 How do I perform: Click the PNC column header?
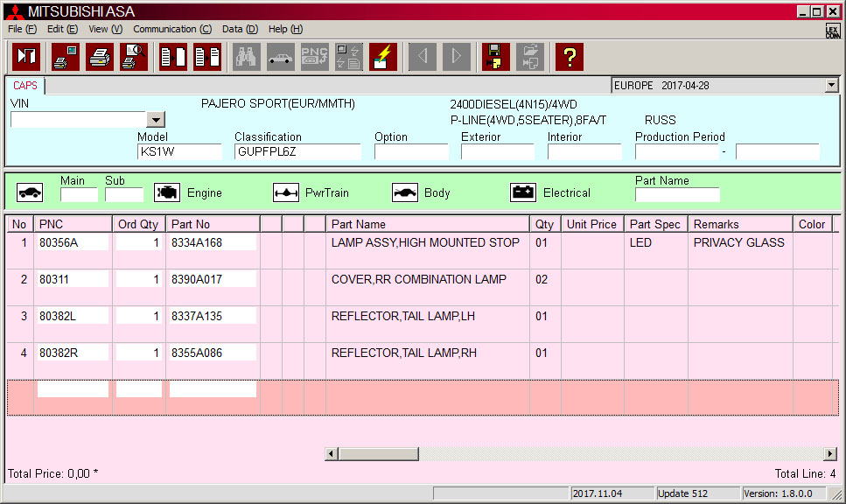pyautogui.click(x=73, y=224)
